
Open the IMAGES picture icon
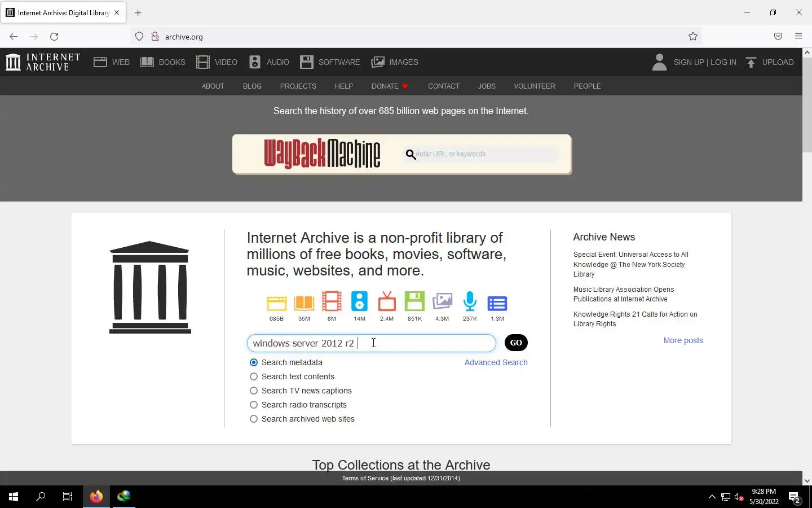coord(378,62)
